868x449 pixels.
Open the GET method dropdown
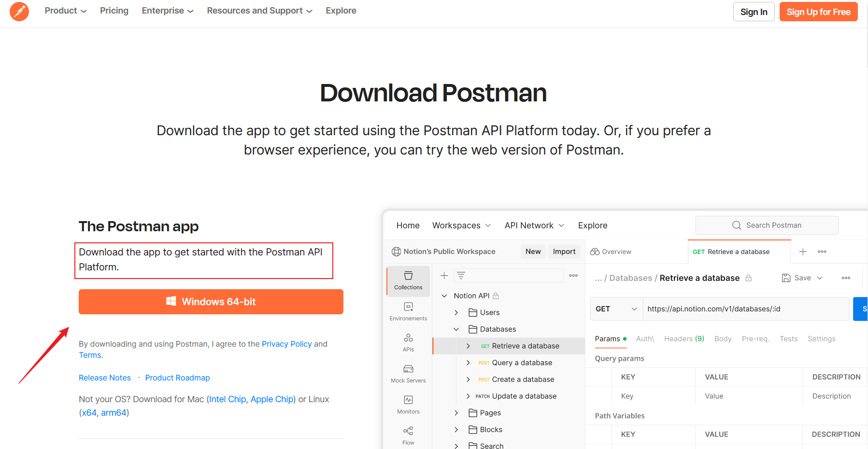coord(616,309)
